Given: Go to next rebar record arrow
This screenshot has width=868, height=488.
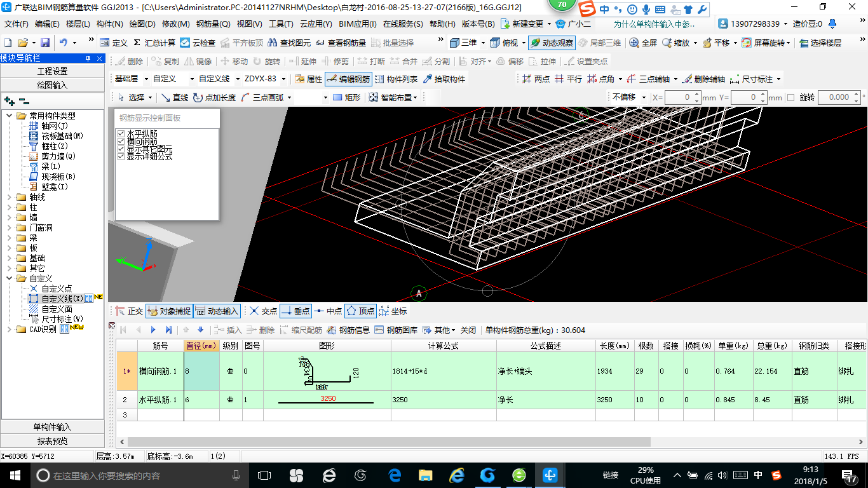Looking at the screenshot, I should pyautogui.click(x=153, y=330).
